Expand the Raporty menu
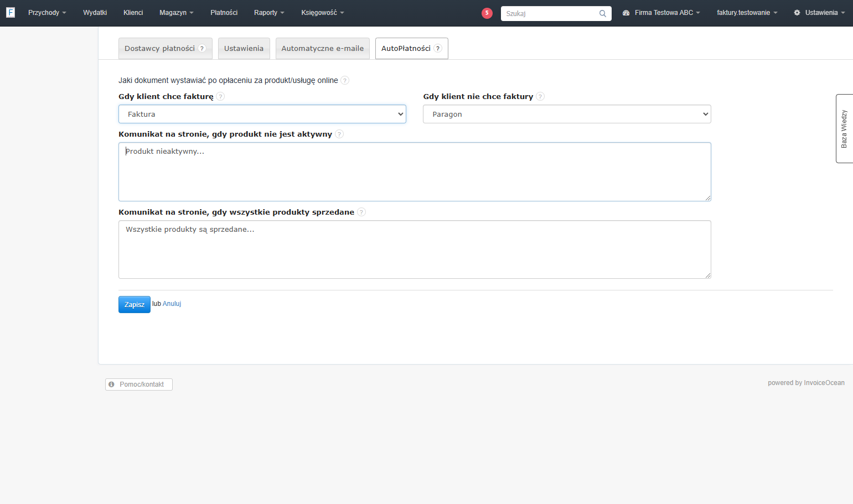 [x=269, y=13]
